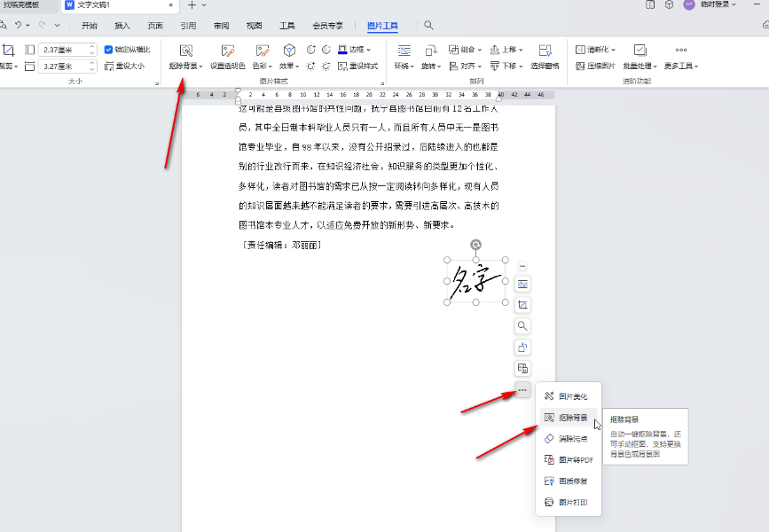
Task: Select the 图片工具 ribbon tab
Action: pyautogui.click(x=382, y=26)
